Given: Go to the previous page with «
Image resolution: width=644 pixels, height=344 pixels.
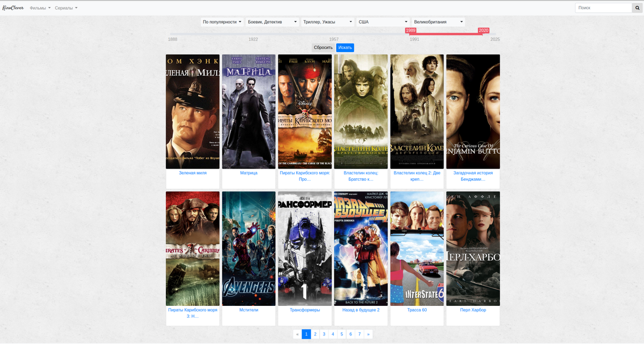Looking at the screenshot, I should pyautogui.click(x=297, y=334).
